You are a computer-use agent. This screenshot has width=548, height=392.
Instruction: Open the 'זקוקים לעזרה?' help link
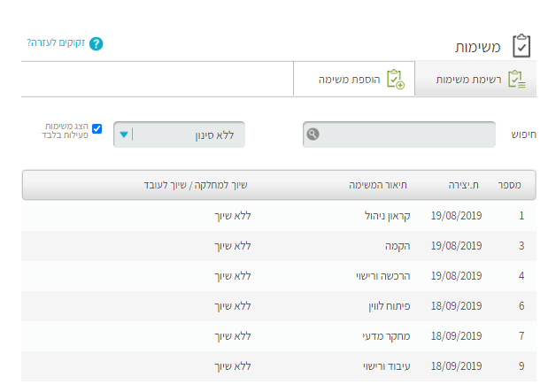click(56, 43)
